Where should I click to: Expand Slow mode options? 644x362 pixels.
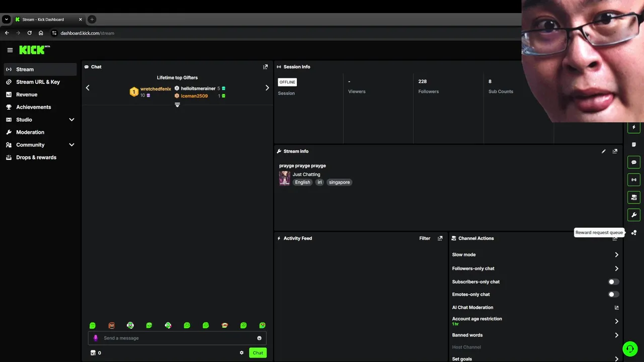(616, 255)
